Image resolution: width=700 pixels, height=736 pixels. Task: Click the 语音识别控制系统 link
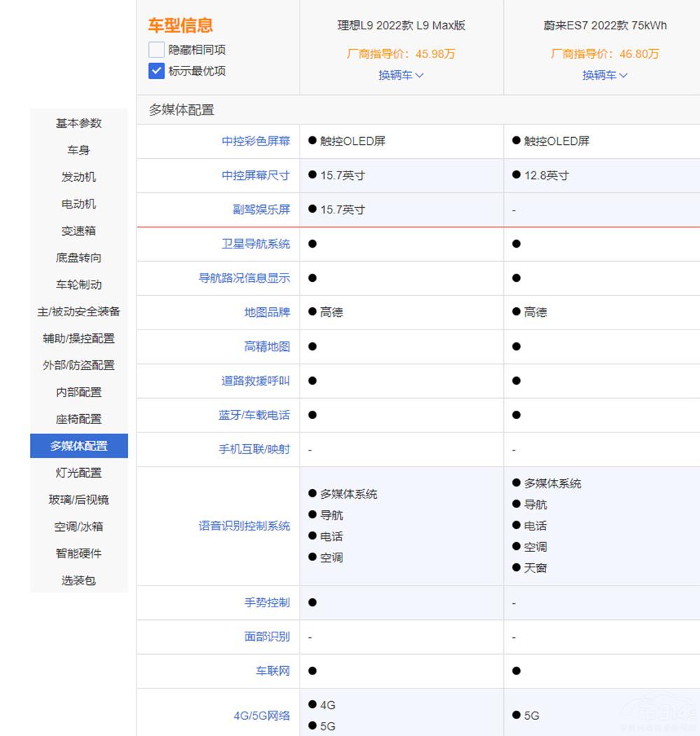pyautogui.click(x=244, y=526)
